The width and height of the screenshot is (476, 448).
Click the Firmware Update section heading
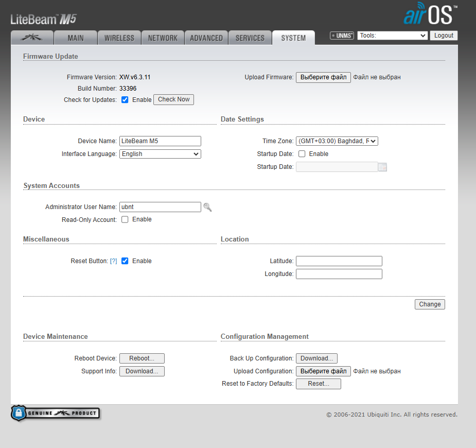pyautogui.click(x=51, y=56)
